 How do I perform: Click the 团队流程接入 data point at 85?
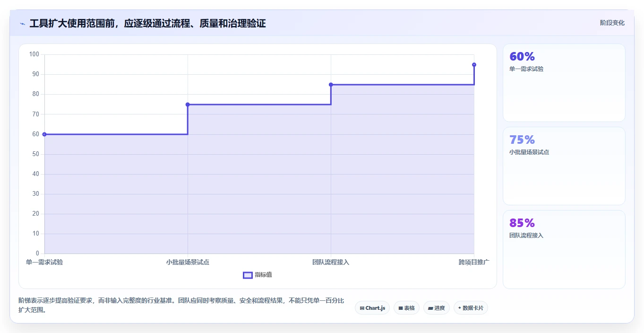tap(331, 85)
